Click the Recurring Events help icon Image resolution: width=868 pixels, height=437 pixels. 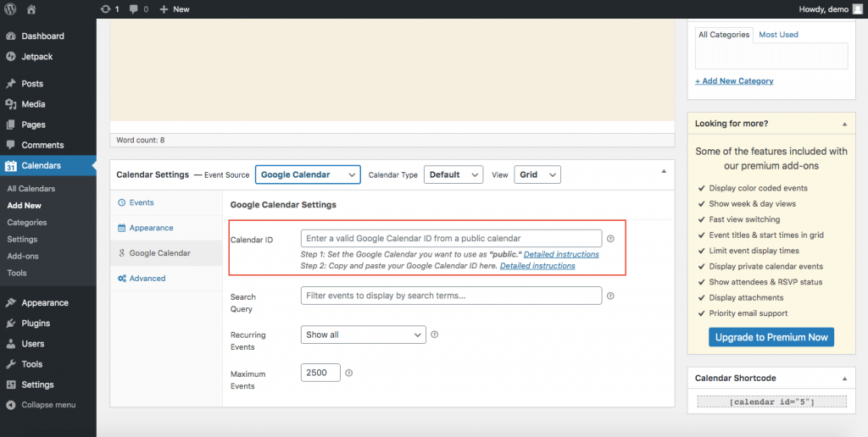tap(435, 335)
